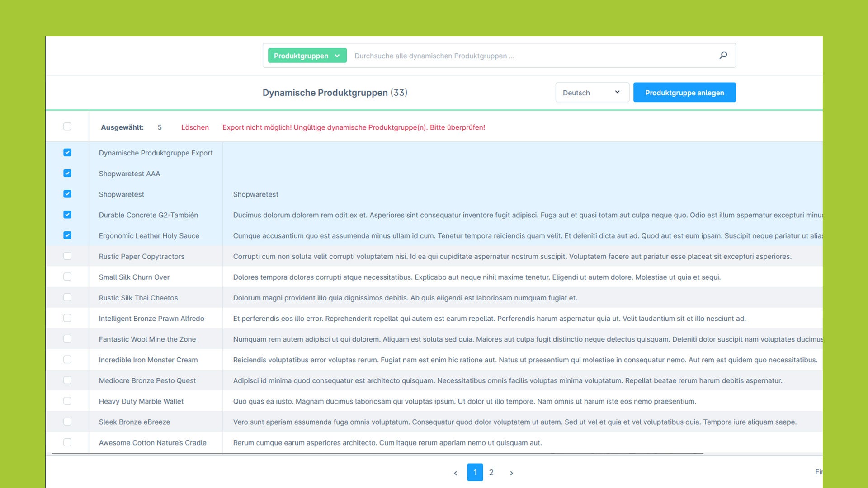The image size is (868, 488).
Task: Open the Shopwaretest AAA entry
Action: pyautogui.click(x=129, y=174)
